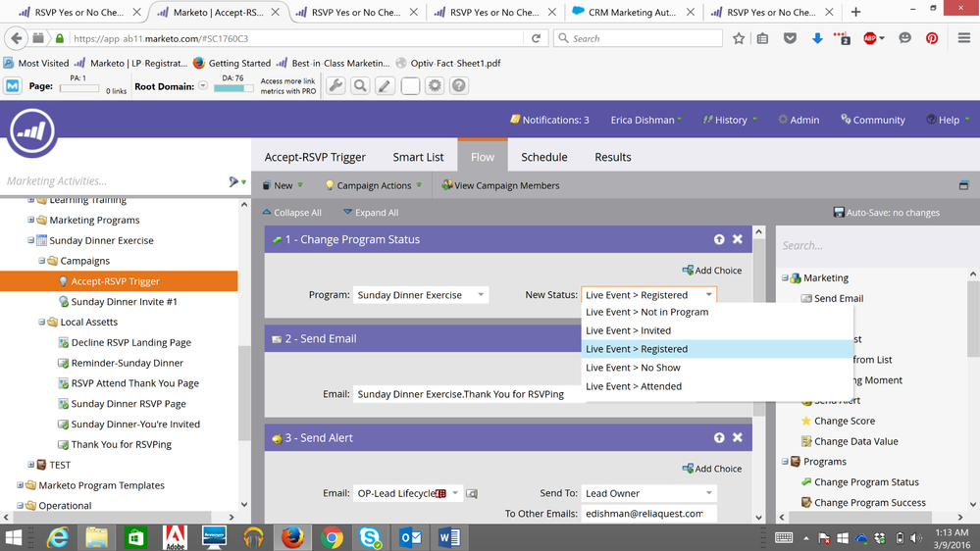Image resolution: width=980 pixels, height=551 pixels.
Task: Open the Campaign Actions dropdown
Action: [373, 185]
